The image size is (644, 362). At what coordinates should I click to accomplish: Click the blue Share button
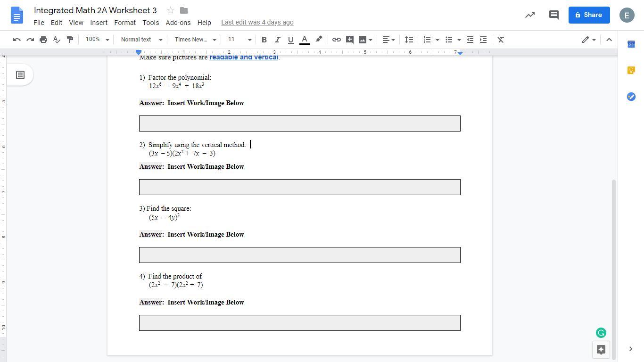(x=589, y=15)
